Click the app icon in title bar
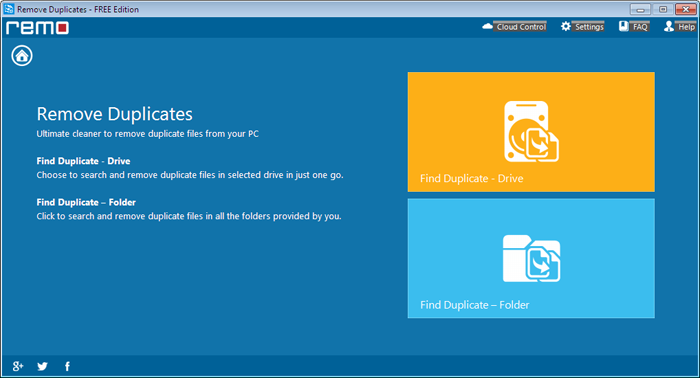Viewport: 700px width, 378px height. point(9,9)
